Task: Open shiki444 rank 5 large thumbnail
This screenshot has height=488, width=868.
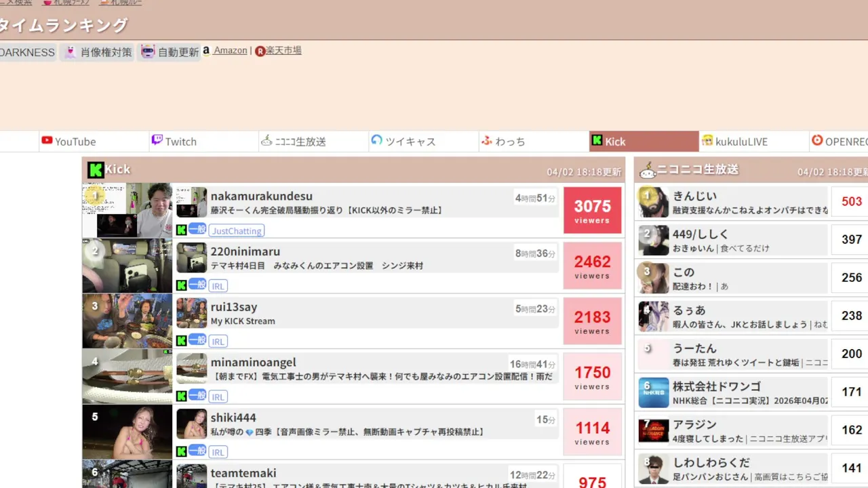Action: [x=127, y=432]
